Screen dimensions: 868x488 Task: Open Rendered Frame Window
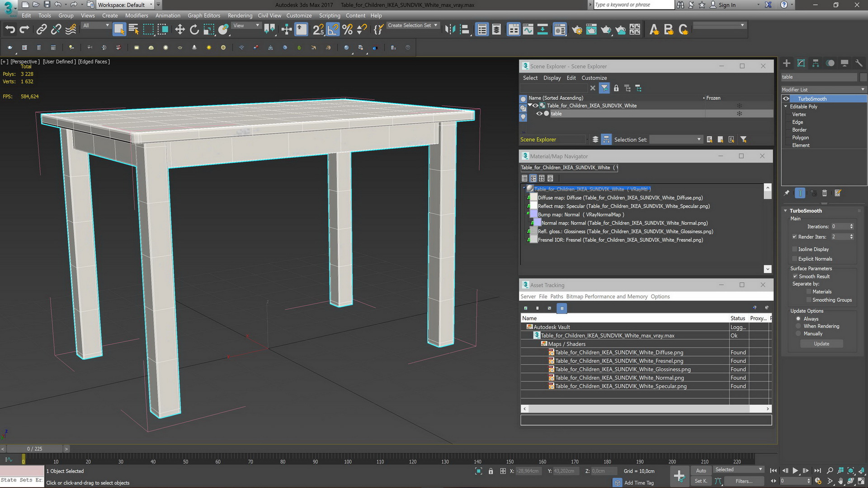[x=591, y=30]
